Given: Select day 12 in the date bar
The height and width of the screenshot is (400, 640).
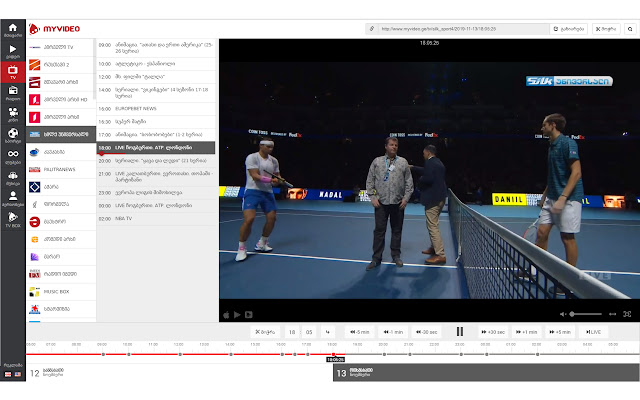Looking at the screenshot, I should tap(180, 373).
